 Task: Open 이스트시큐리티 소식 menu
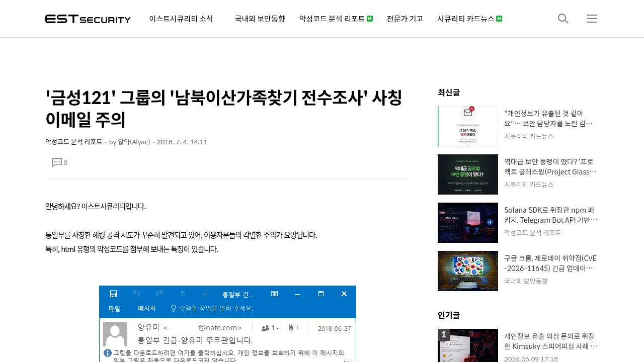click(x=181, y=19)
